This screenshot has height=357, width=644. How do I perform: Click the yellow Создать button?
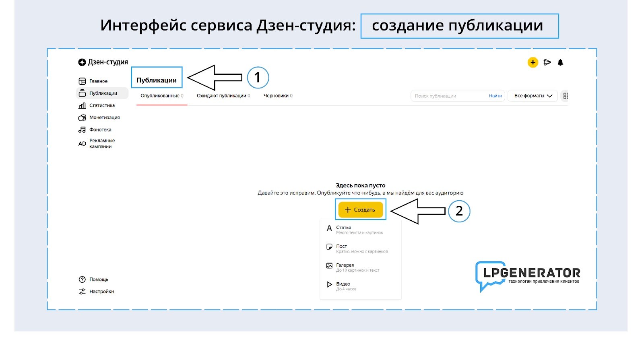coord(360,210)
